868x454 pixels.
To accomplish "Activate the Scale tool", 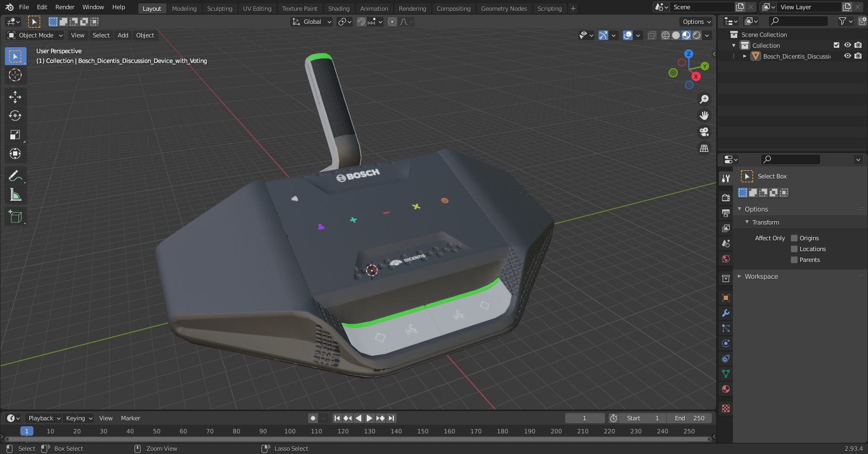I will (15, 135).
